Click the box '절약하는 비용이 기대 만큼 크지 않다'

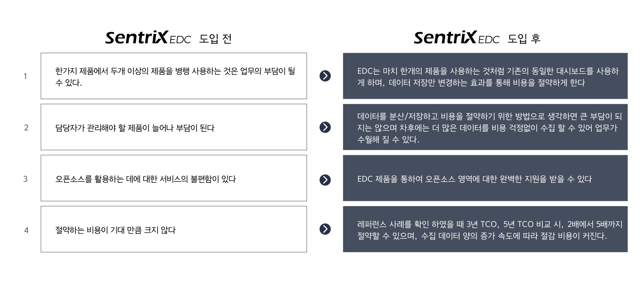click(x=174, y=229)
